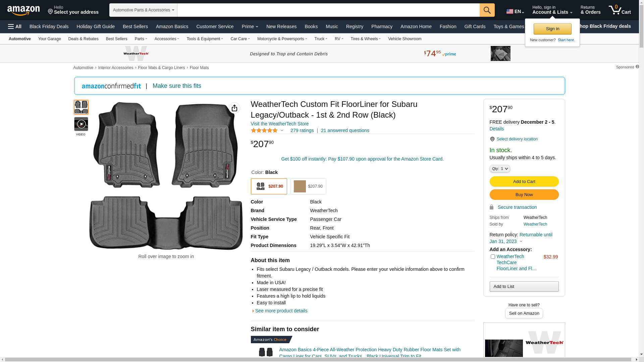This screenshot has height=362, width=644.
Task: Click the Amazon logo
Action: point(23,11)
